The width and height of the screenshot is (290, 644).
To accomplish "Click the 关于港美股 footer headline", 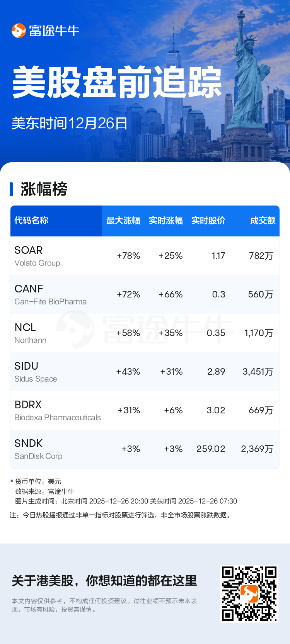I will [104, 581].
